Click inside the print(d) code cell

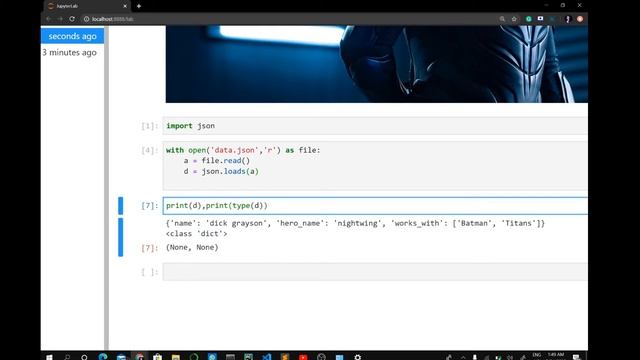click(x=375, y=206)
